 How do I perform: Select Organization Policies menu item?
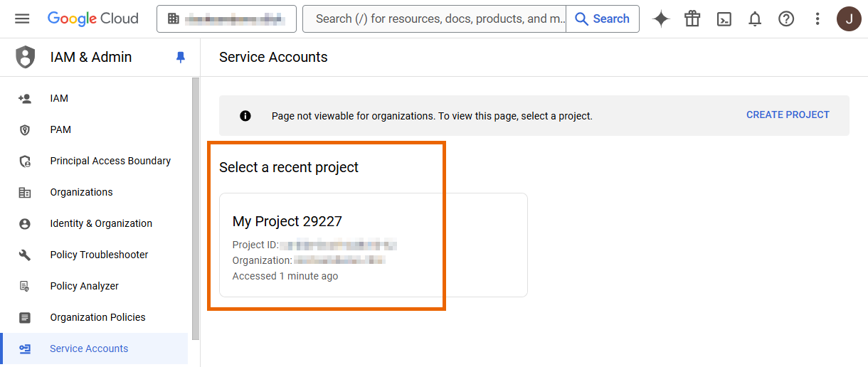[x=97, y=317]
